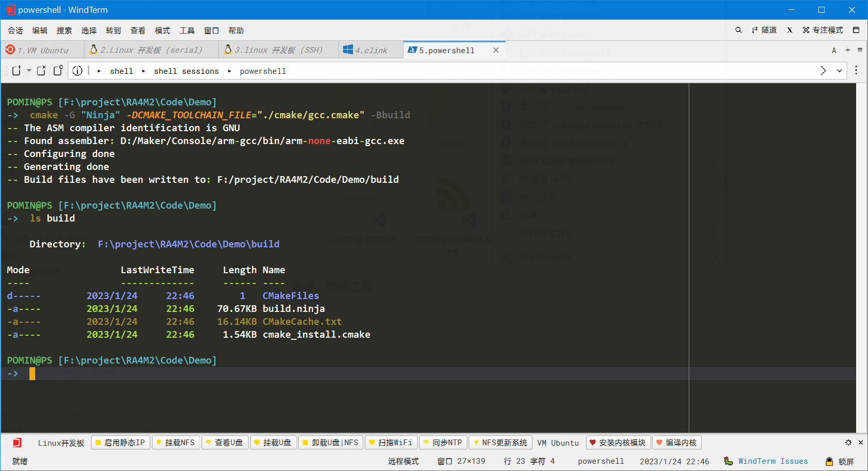Select the VM Ubuntu command group

coord(558,443)
